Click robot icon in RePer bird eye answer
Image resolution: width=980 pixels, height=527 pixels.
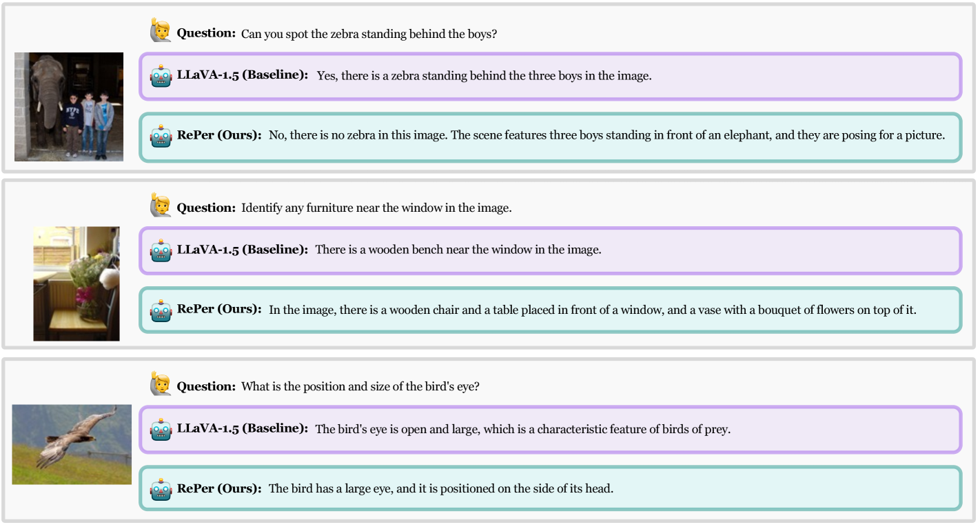[x=161, y=489]
